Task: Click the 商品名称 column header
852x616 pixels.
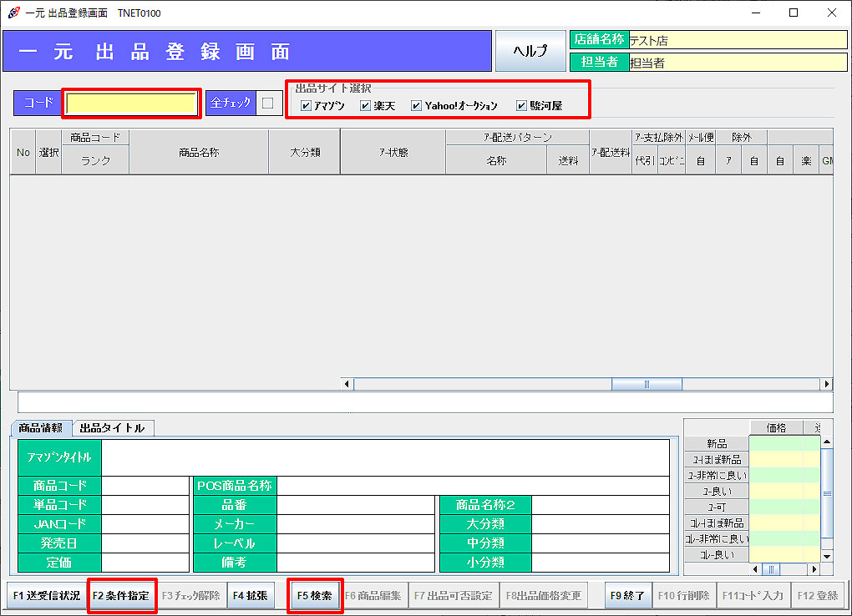Action: point(199,153)
